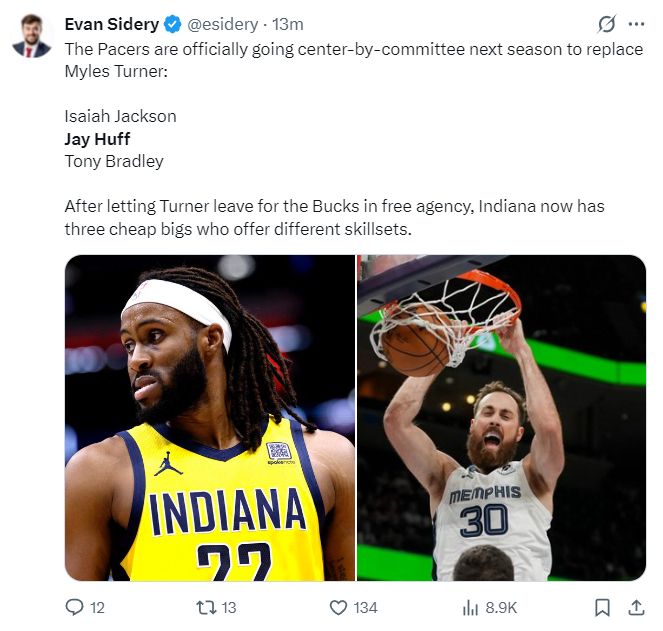The height and width of the screenshot is (631, 663).
Task: Open Evan Sidery's profile avatar
Action: coord(32,36)
